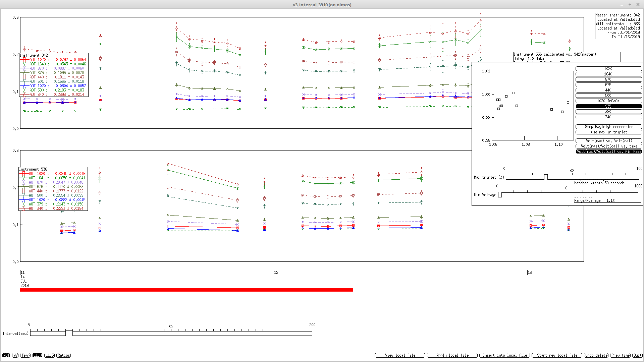
Task: Click the day 12 time axis marker
Action: click(x=276, y=273)
